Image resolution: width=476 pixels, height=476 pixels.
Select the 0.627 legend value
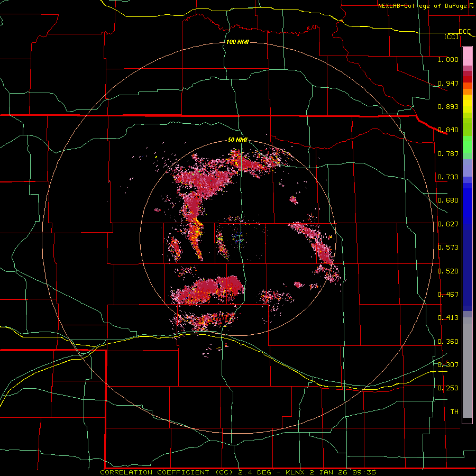tap(448, 224)
